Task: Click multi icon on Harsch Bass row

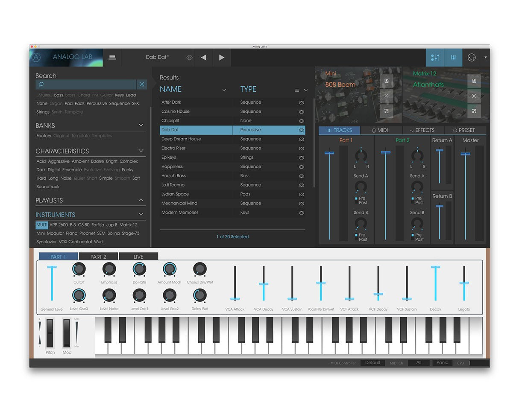Action: pos(301,176)
